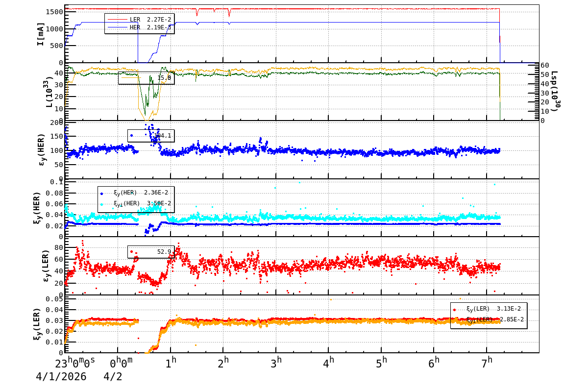Select the I[mA] axis label
The image size is (588, 391).
[x=41, y=34]
